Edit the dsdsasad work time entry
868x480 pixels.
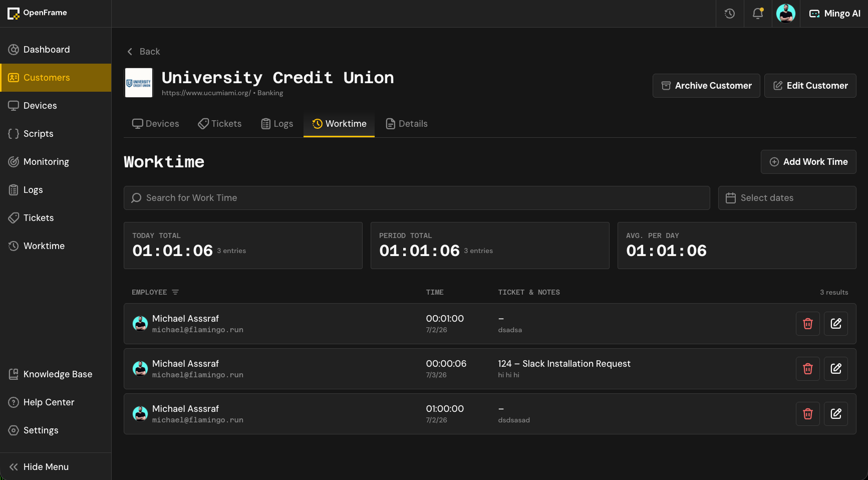point(836,414)
